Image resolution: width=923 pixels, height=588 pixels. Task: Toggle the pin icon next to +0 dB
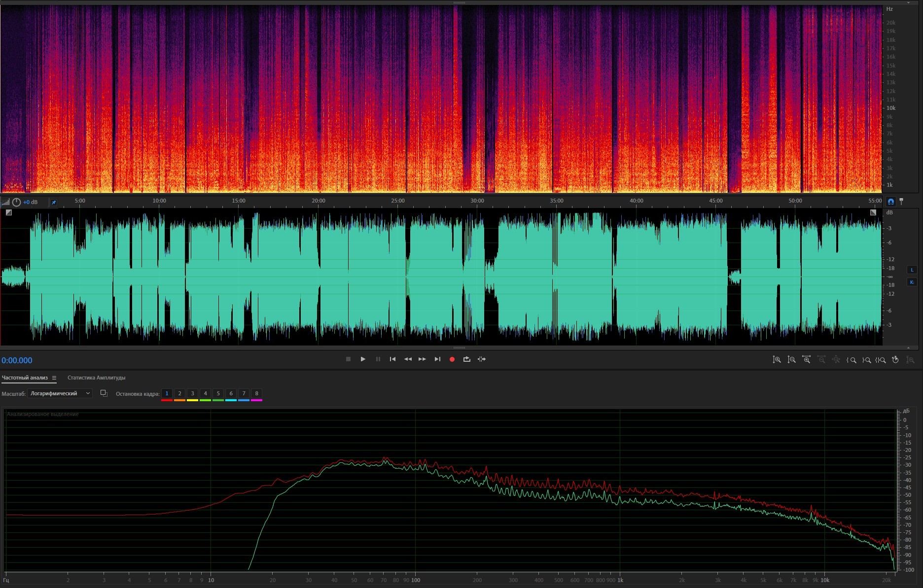[54, 202]
